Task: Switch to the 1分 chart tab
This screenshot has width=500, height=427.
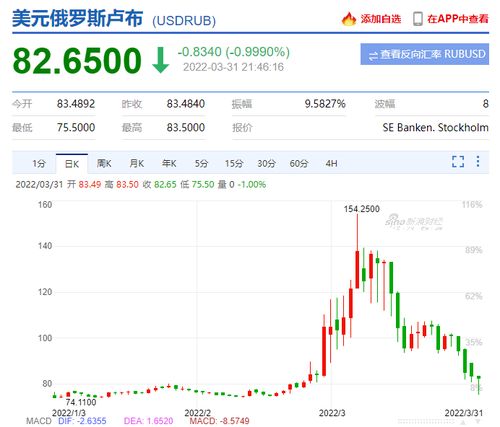Action: coord(39,164)
